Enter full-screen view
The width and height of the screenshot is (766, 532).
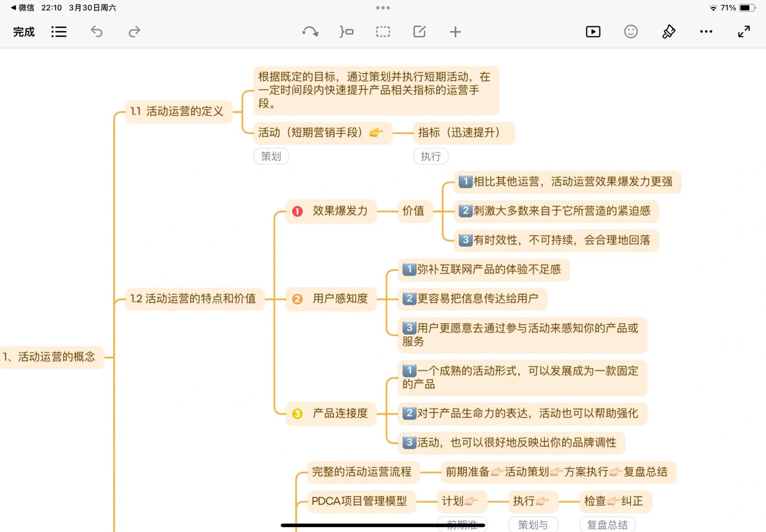click(744, 32)
